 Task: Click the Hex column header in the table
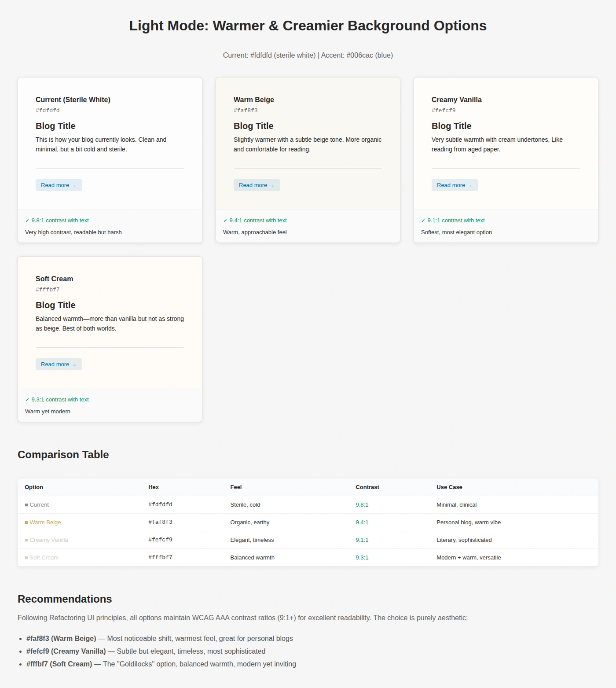tap(154, 487)
